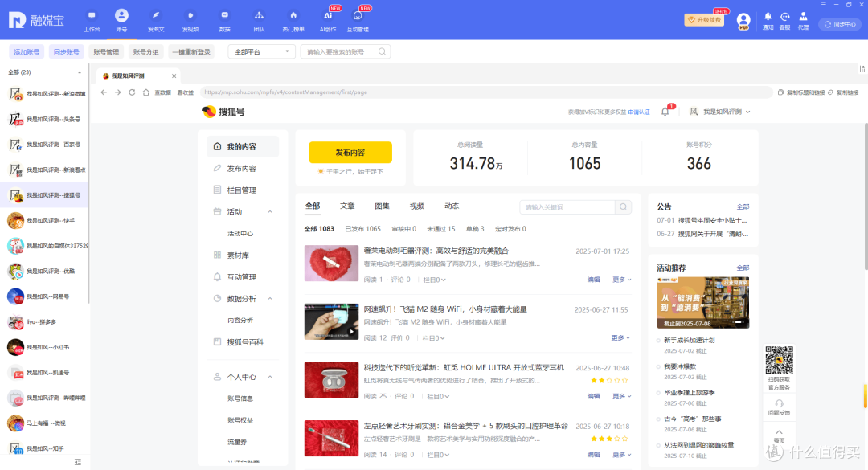Click the browser URL address bar
Viewport: 868px width, 470px height.
[486, 92]
